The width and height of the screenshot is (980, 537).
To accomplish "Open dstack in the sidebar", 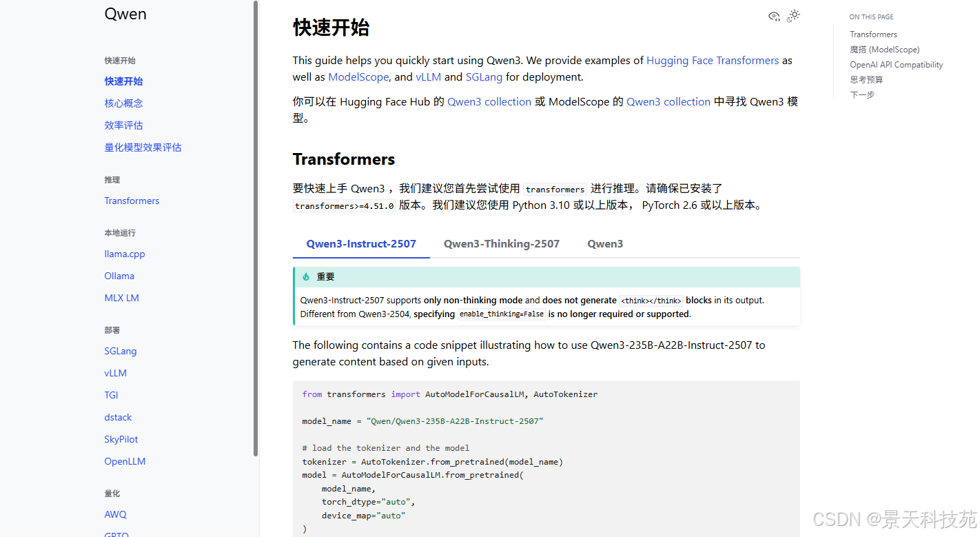I will [x=118, y=417].
